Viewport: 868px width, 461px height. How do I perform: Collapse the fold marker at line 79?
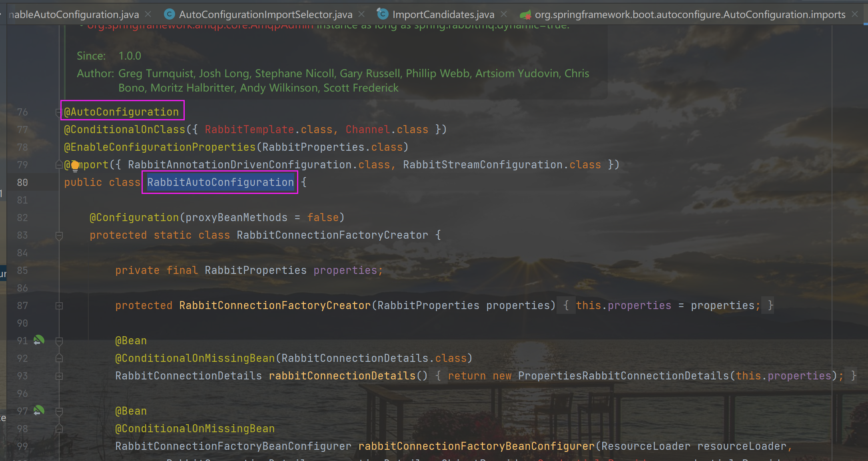pyautogui.click(x=58, y=164)
